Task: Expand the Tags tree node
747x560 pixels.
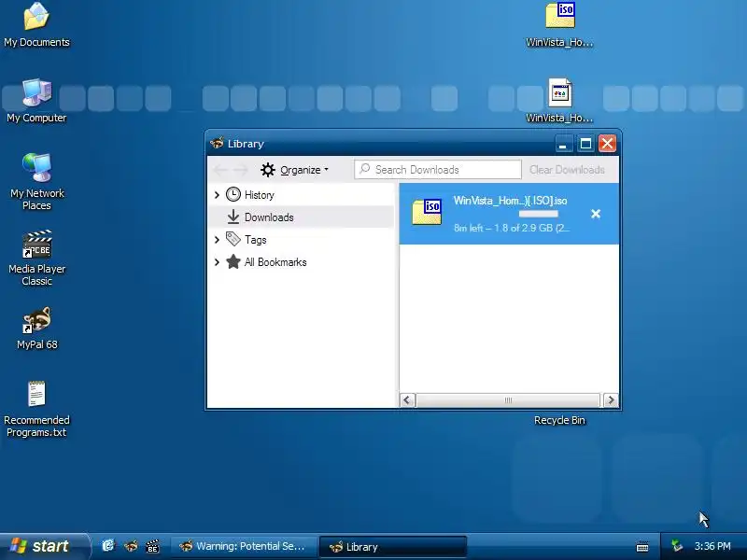Action: point(217,240)
